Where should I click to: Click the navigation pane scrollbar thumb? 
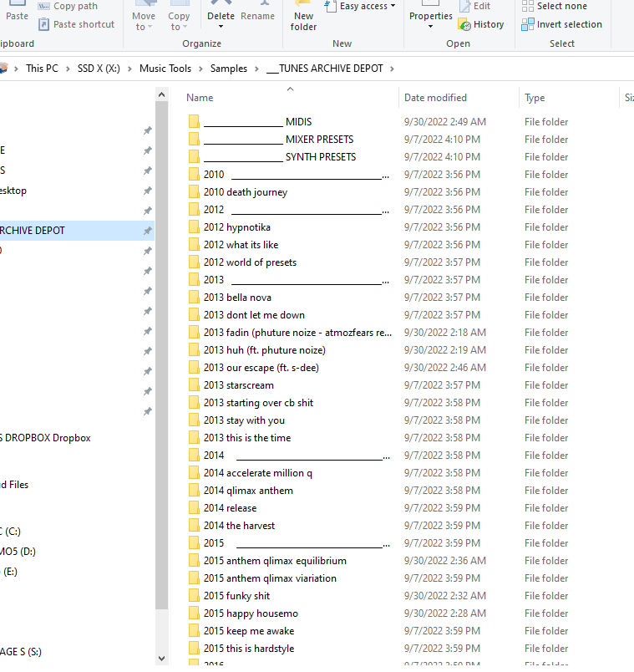tap(161, 356)
